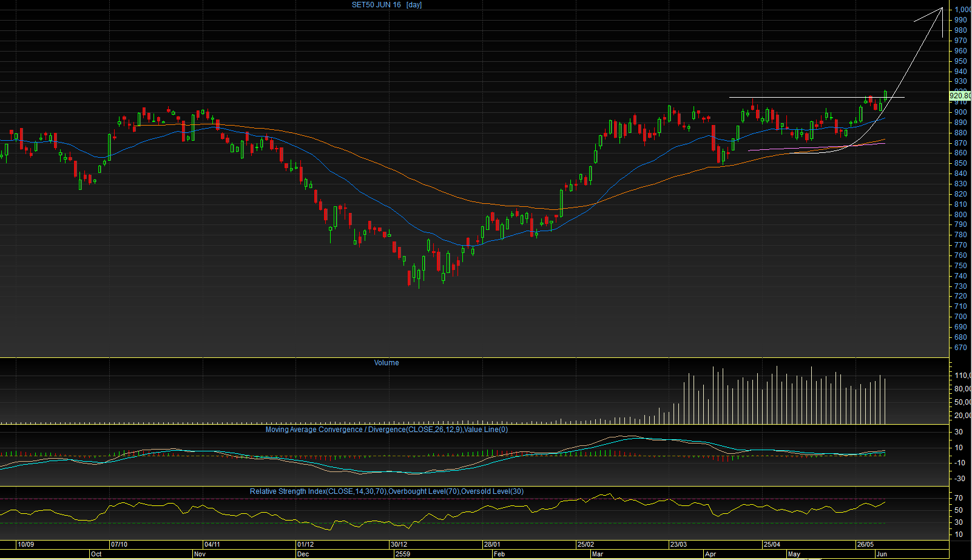Click the Oct month label
Screen dimensions: 972x560
coord(96,554)
